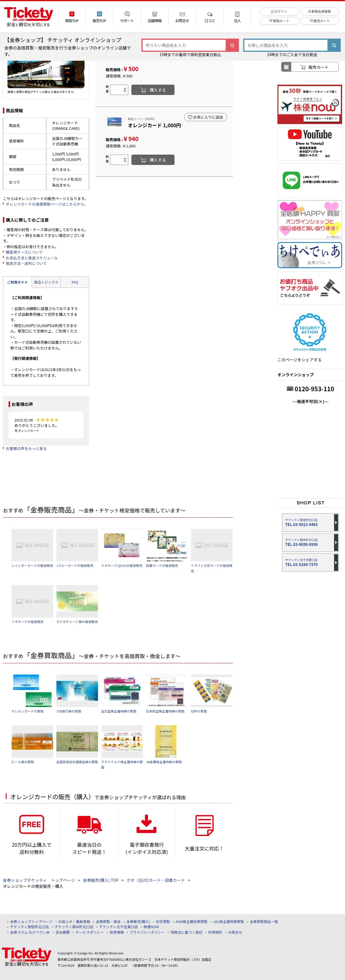The height and width of the screenshot is (980, 345).
Task: Click 購入する for オレンジカード 1,000円
Action: pyautogui.click(x=153, y=160)
